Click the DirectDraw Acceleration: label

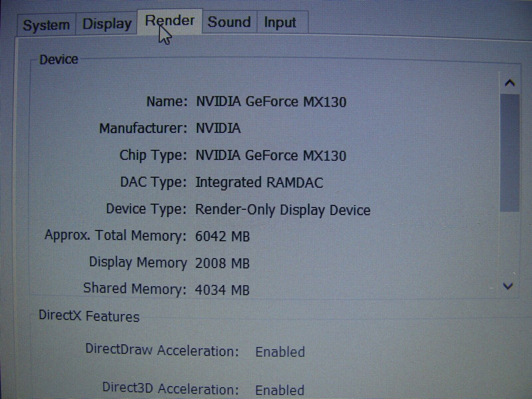pos(162,350)
